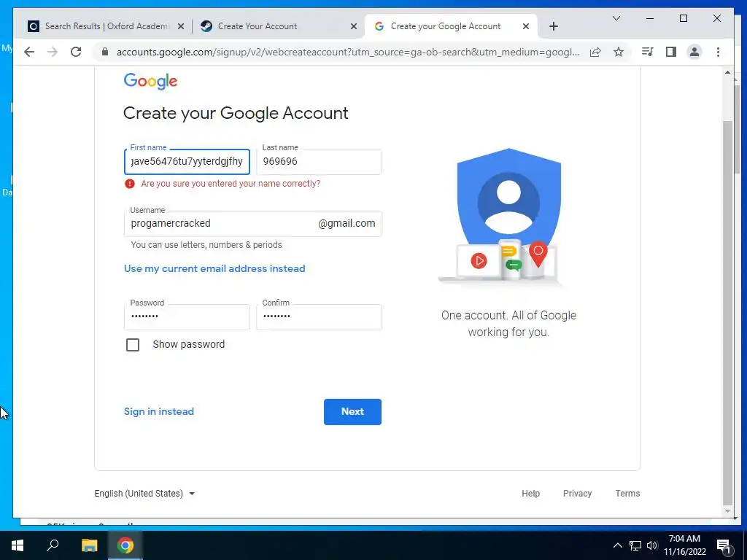747x560 pixels.
Task: Close the Create your Google Account tab
Action: click(x=525, y=26)
